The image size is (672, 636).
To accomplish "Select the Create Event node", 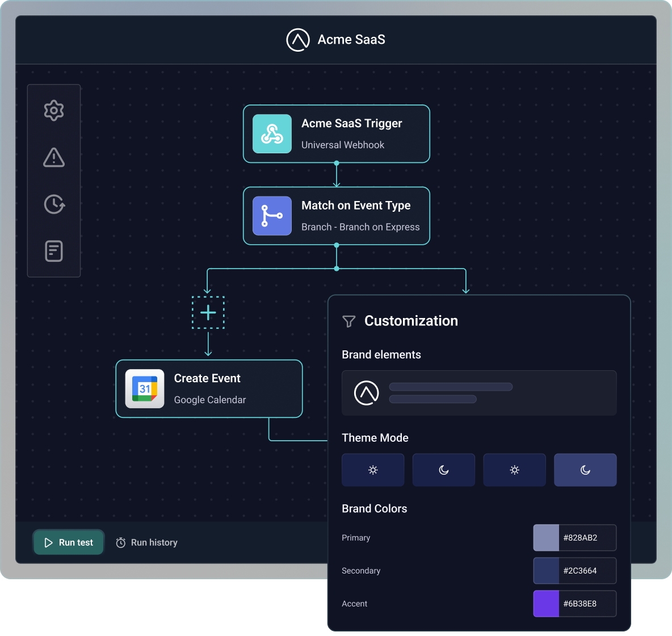I will click(x=209, y=388).
